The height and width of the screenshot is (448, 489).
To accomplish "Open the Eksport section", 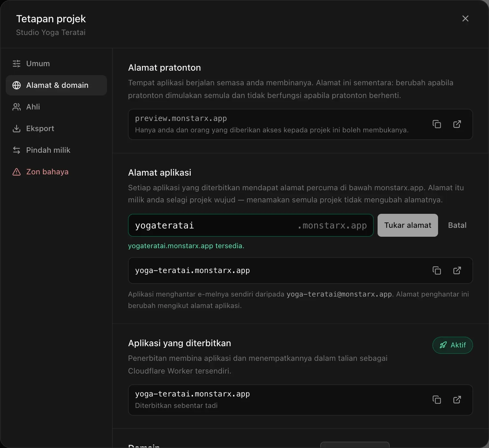I will (56, 129).
